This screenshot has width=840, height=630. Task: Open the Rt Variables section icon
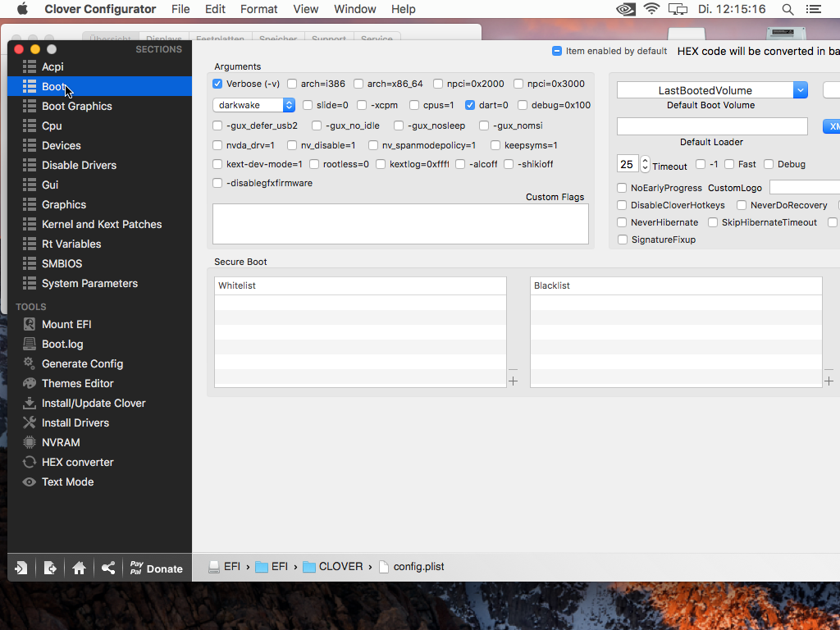point(29,244)
